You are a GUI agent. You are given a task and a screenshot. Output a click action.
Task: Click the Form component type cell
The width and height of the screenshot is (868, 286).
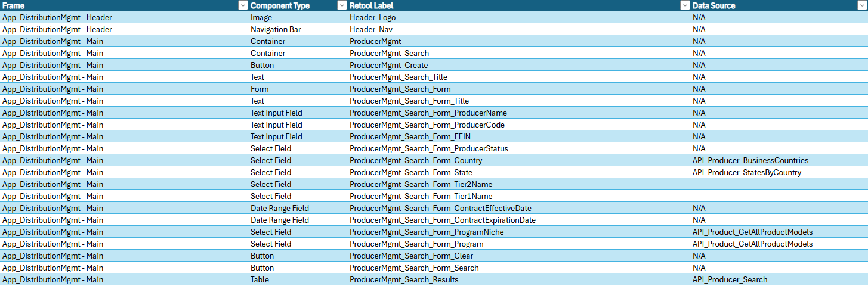[298, 89]
